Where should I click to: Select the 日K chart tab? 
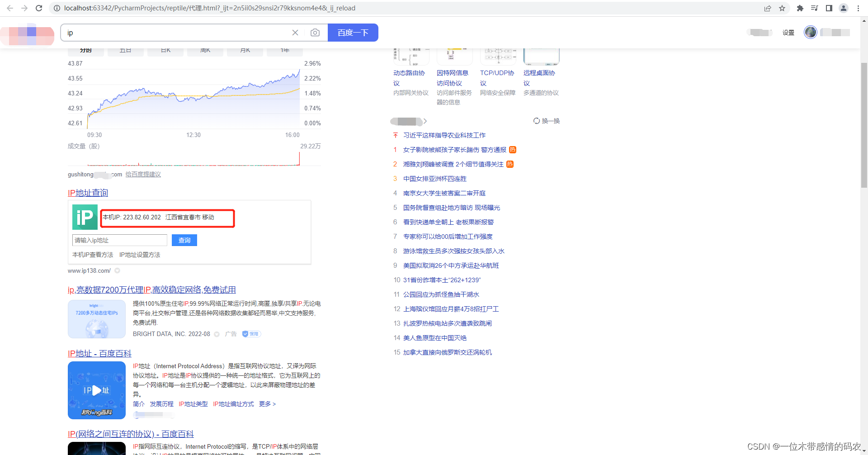point(165,51)
